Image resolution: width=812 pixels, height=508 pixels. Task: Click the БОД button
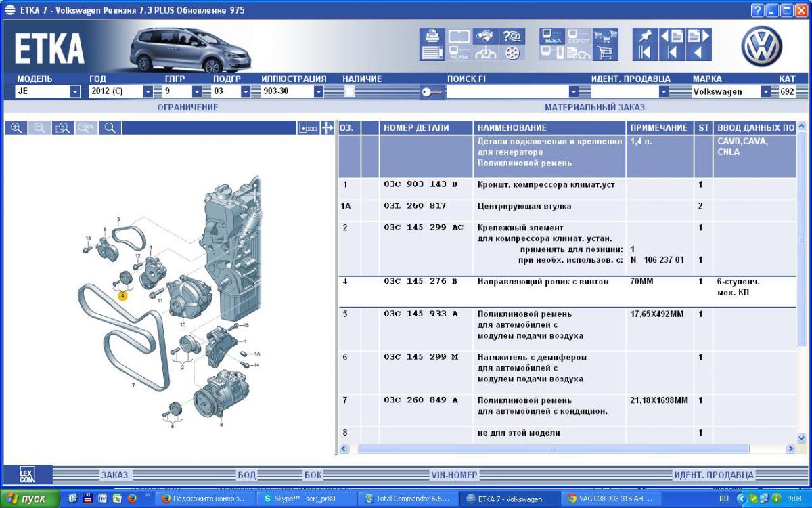[x=246, y=475]
